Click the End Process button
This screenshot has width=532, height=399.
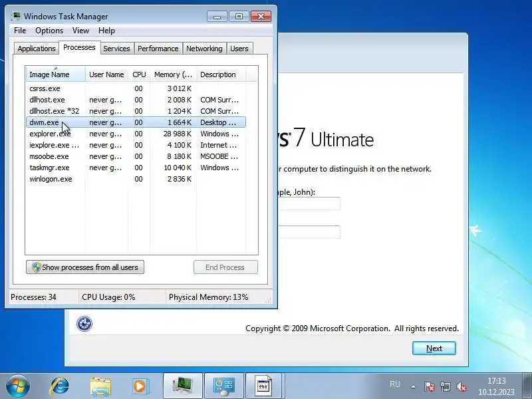pyautogui.click(x=225, y=267)
